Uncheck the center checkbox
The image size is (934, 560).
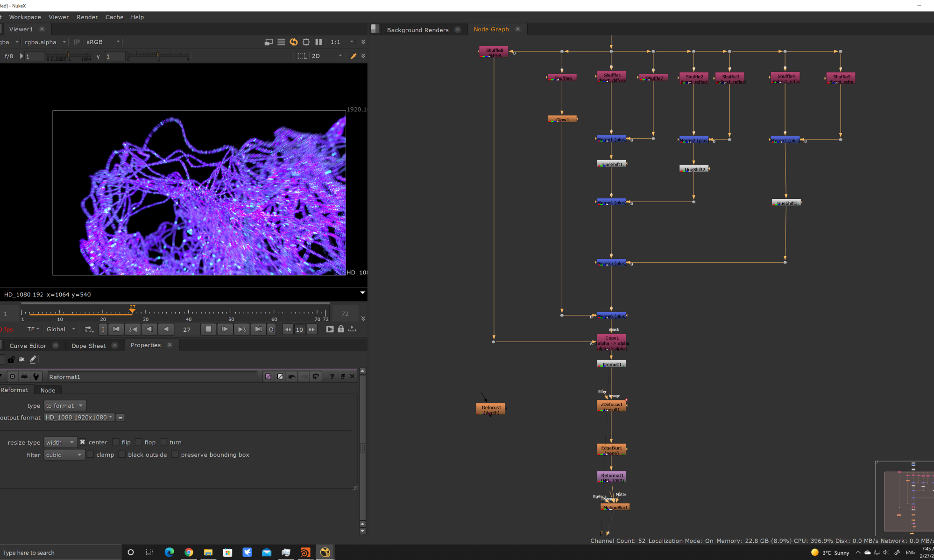(x=82, y=442)
